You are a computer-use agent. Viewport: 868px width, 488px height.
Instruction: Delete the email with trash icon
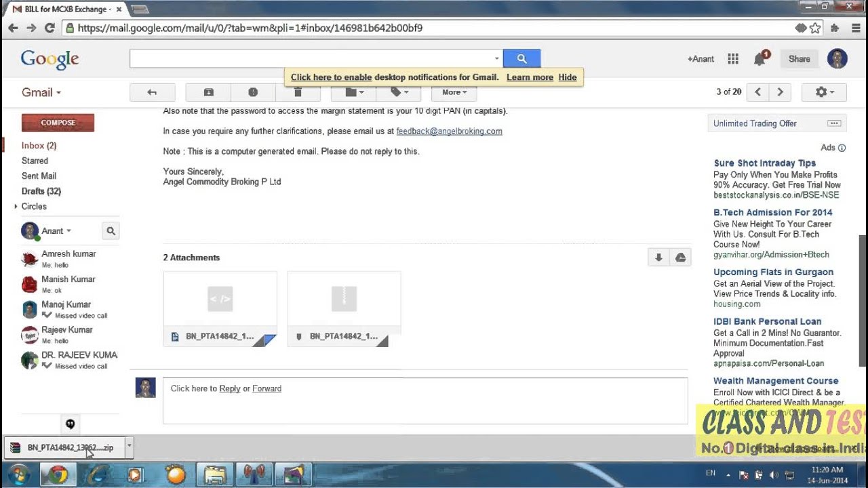298,92
